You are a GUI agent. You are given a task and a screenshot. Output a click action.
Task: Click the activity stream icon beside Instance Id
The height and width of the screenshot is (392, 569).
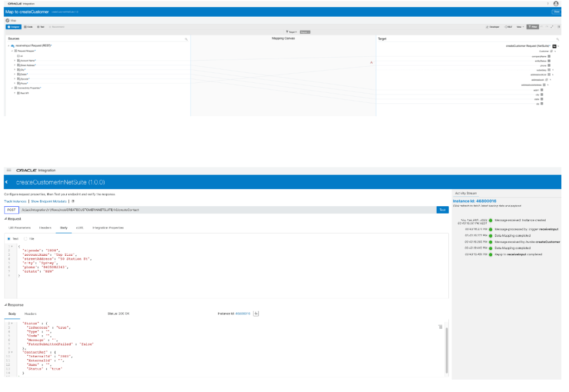256,314
